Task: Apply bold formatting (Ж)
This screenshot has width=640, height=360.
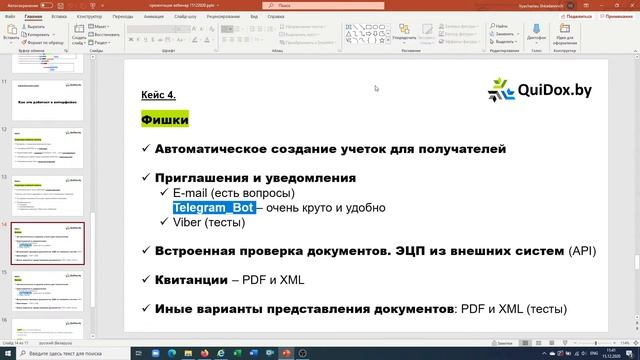Action: (x=131, y=40)
